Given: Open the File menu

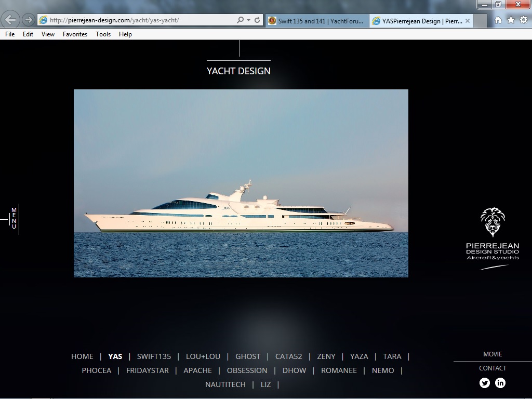Looking at the screenshot, I should 10,34.
